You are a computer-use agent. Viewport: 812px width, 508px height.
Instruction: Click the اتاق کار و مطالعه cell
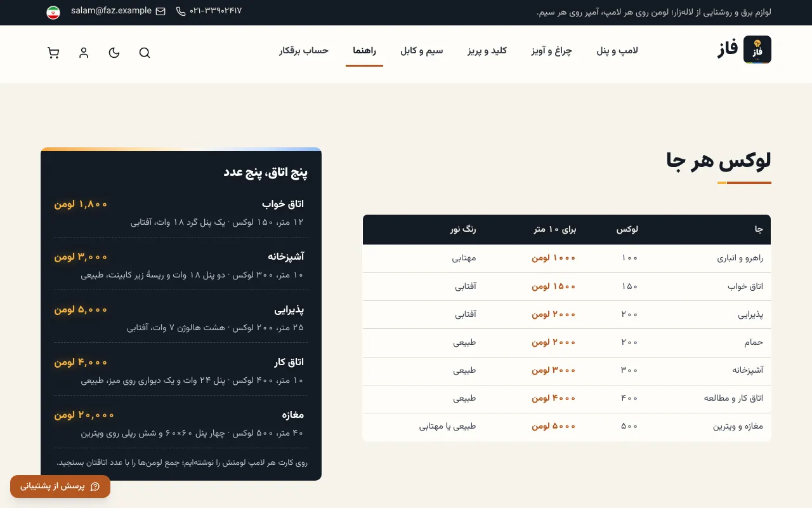tap(733, 398)
